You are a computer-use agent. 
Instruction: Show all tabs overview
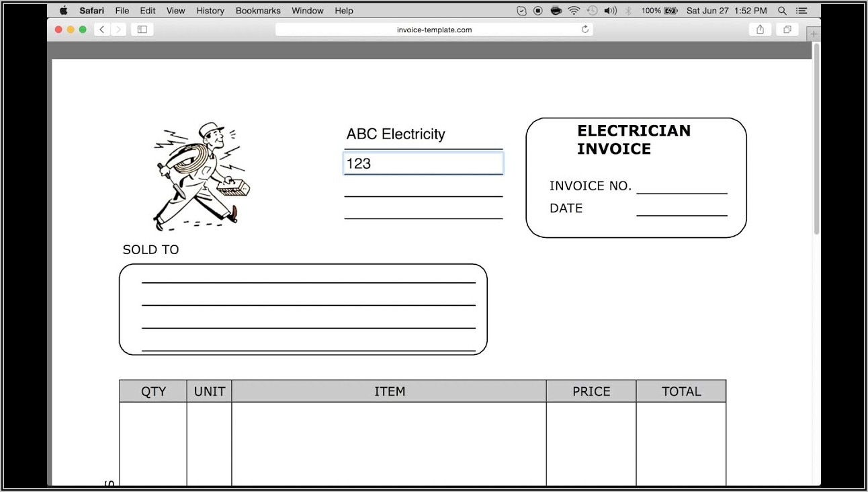click(x=786, y=30)
